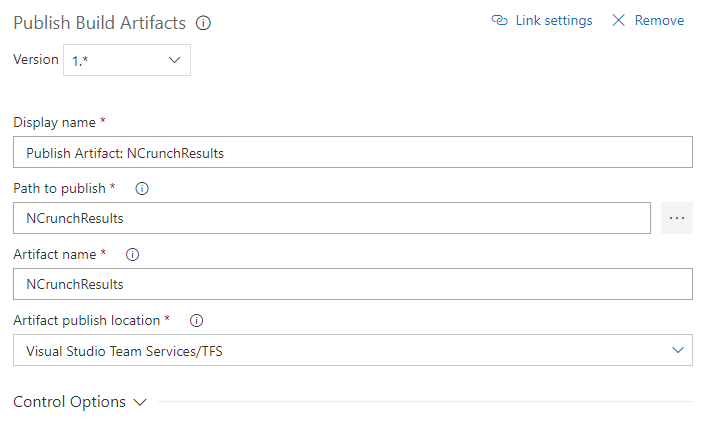The image size is (708, 427).
Task: Click into the Path to publish field
Action: click(332, 218)
